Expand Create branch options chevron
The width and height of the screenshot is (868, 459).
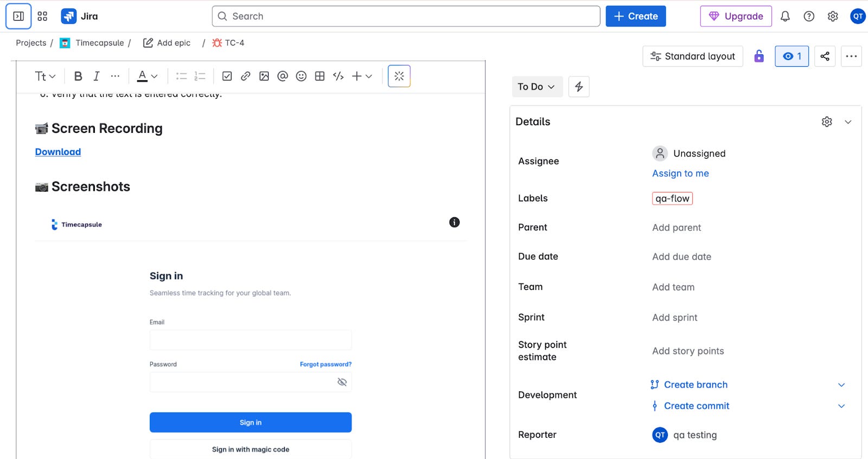point(841,385)
